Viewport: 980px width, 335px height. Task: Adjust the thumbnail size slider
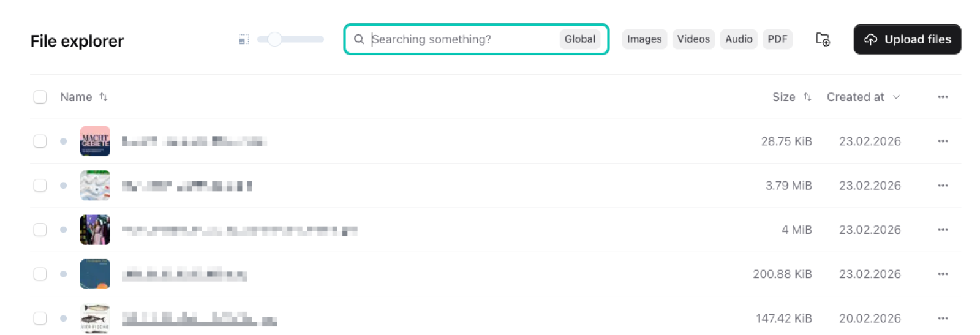pyautogui.click(x=274, y=40)
